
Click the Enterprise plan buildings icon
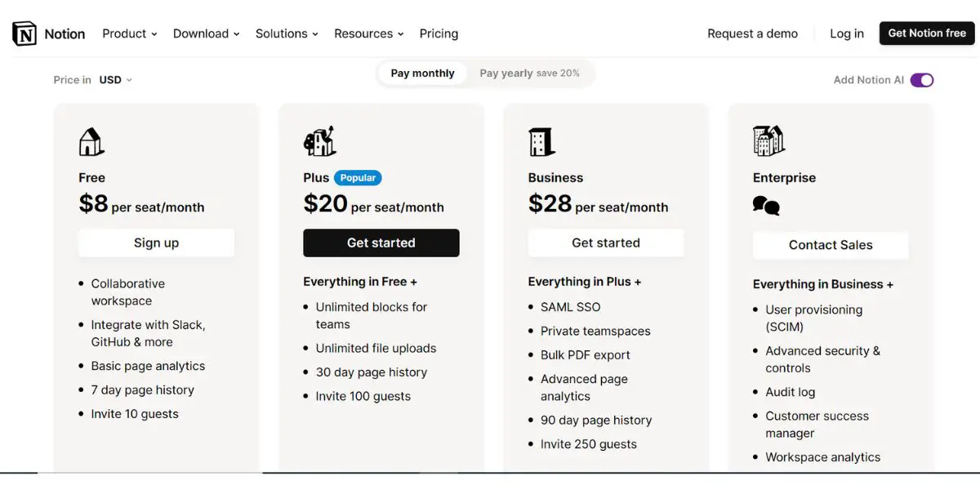point(768,140)
